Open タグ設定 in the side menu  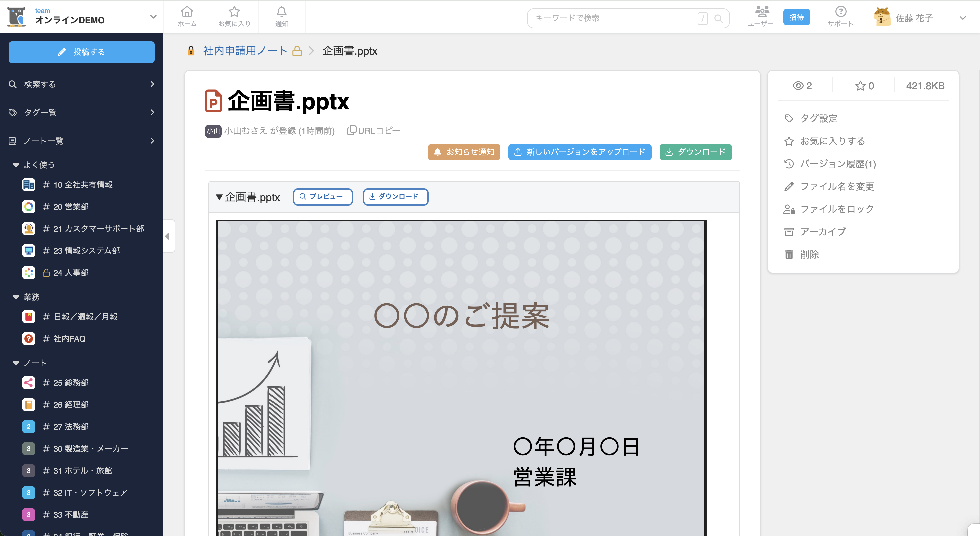811,118
